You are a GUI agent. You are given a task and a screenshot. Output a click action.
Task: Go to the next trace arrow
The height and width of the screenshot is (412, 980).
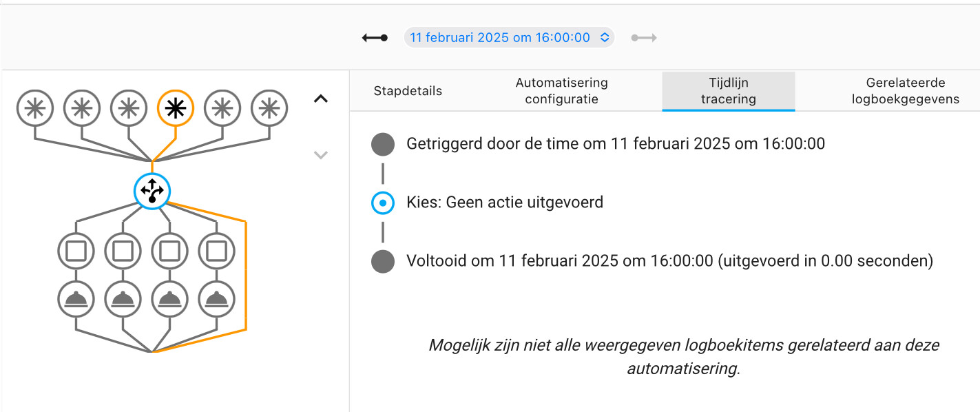pos(644,38)
